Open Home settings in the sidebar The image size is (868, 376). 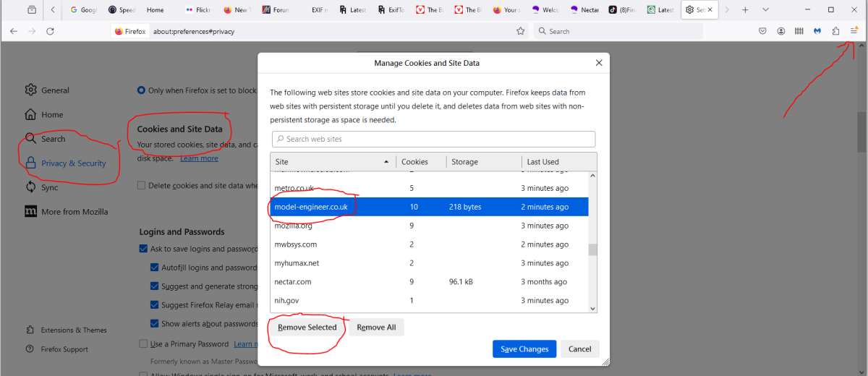pyautogui.click(x=44, y=114)
